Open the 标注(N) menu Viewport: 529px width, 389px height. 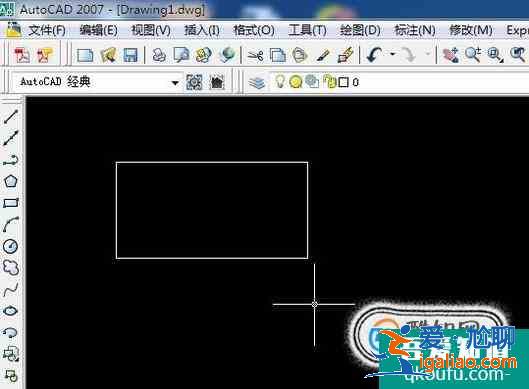tap(415, 31)
